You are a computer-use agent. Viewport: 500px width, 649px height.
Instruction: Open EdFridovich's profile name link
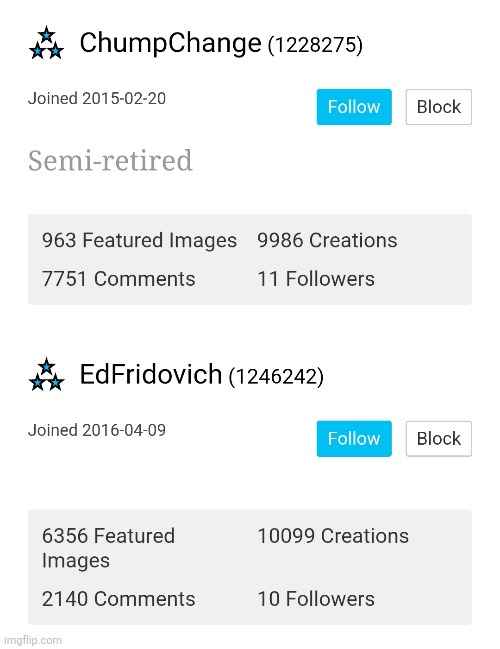pyautogui.click(x=151, y=374)
